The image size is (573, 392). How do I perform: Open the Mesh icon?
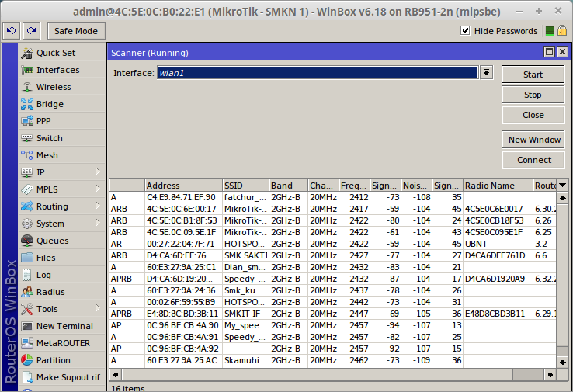(27, 155)
